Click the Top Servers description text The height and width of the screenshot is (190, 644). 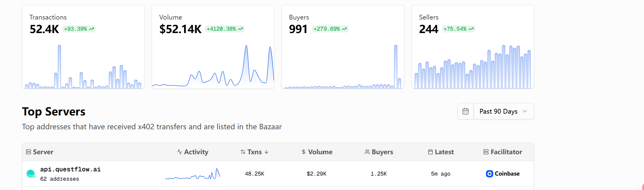tap(152, 127)
